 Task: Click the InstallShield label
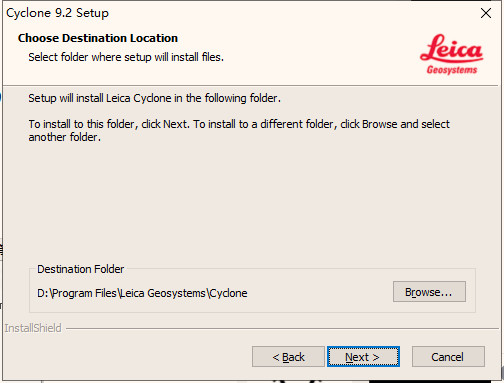click(x=33, y=328)
